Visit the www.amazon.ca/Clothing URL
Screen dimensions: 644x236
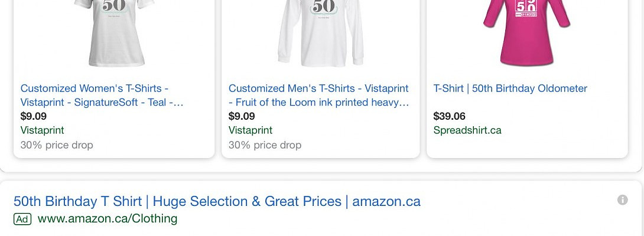[x=107, y=219]
